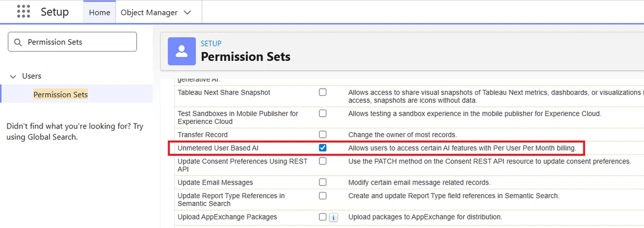Uncheck Unmetered User Based AI checkbox
Viewport: 644px width, 228px height.
[323, 147]
